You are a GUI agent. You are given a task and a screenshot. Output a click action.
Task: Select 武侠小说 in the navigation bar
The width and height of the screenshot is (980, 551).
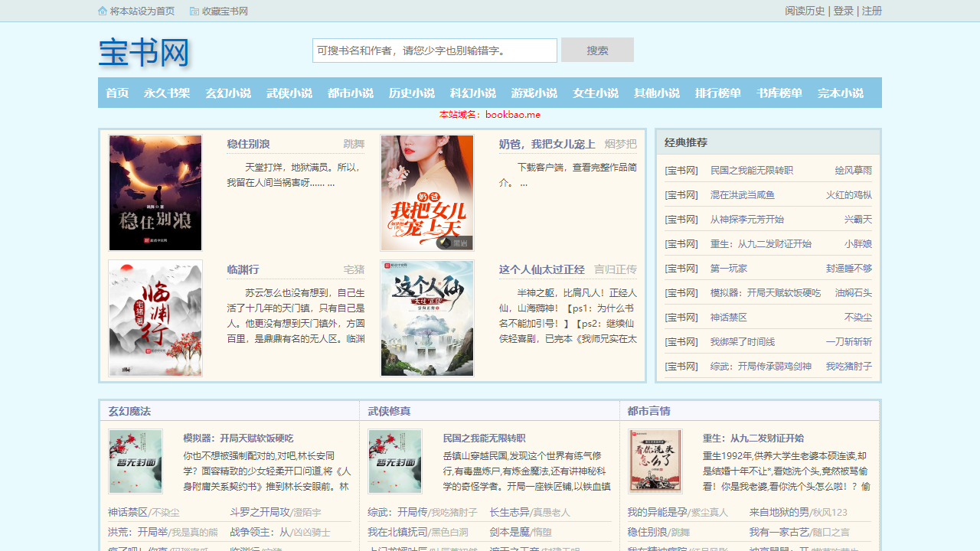click(x=289, y=93)
